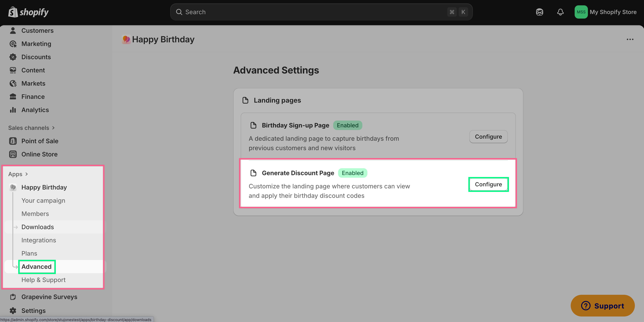Open Point of Sale channel icon
Image resolution: width=644 pixels, height=322 pixels.
pyautogui.click(x=13, y=141)
